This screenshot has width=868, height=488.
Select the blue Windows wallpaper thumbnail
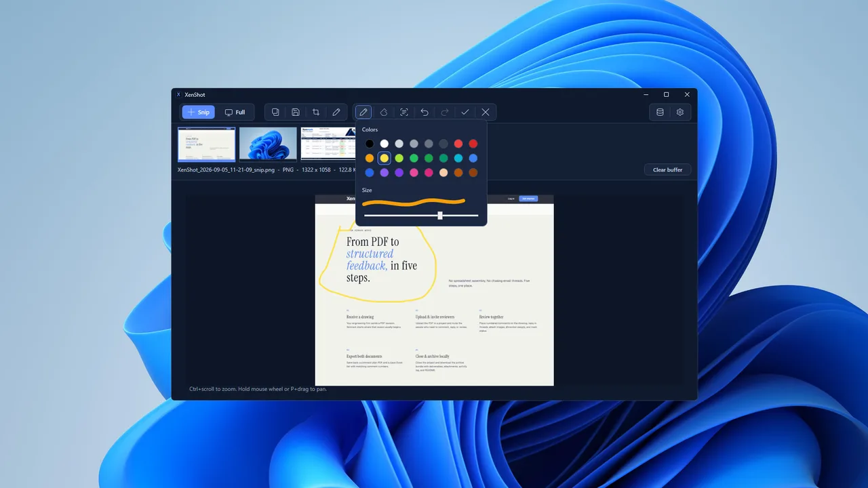point(268,144)
